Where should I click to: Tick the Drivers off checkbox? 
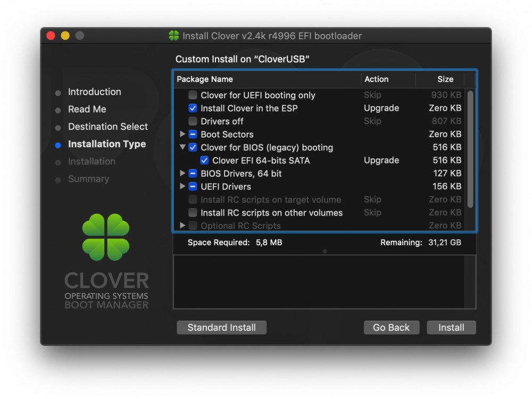193,121
